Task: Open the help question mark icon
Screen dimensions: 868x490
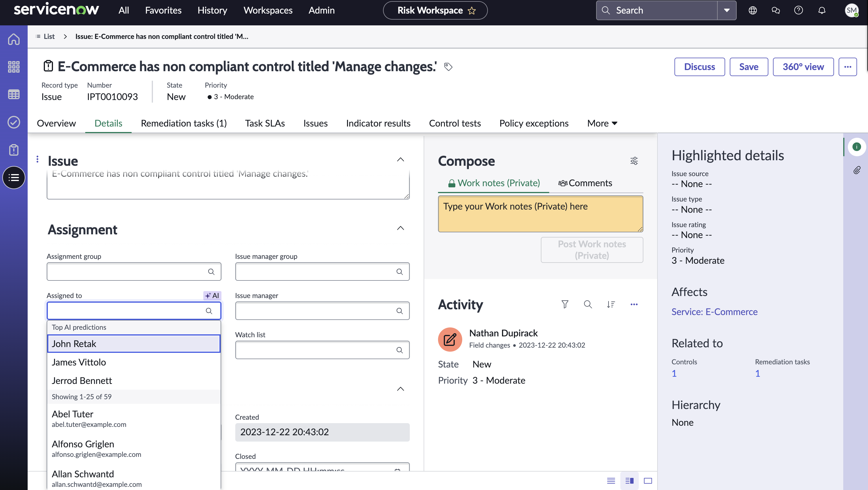Action: click(x=799, y=10)
